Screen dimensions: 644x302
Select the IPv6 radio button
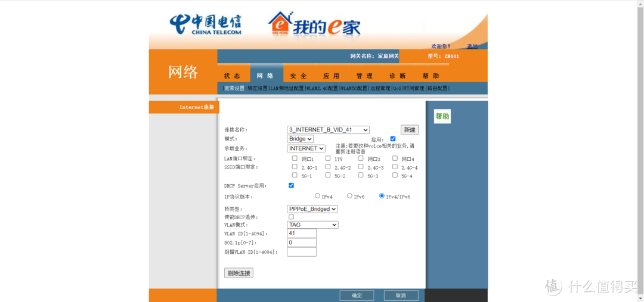point(349,196)
